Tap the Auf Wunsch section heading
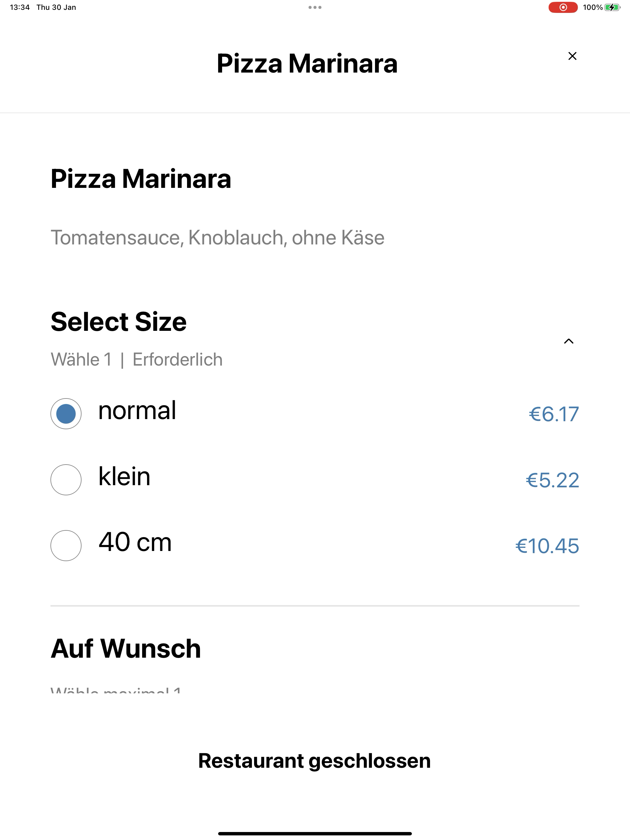The image size is (630, 840). (x=126, y=649)
